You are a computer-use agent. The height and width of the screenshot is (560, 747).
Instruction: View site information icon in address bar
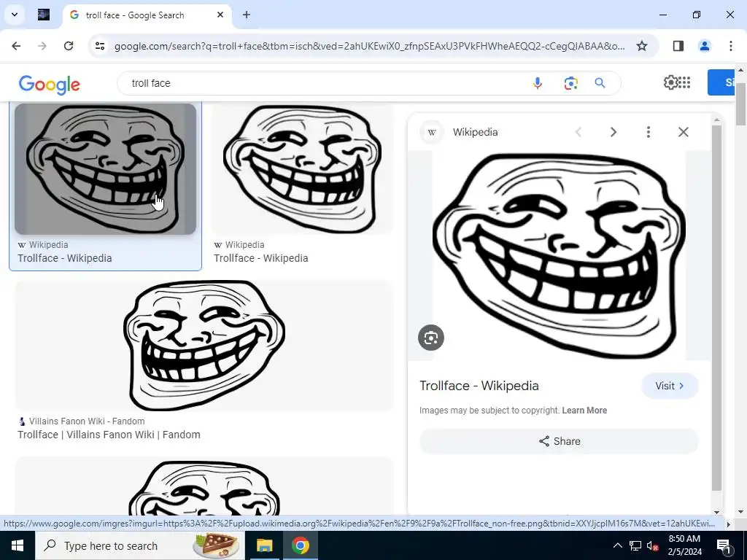click(x=99, y=46)
